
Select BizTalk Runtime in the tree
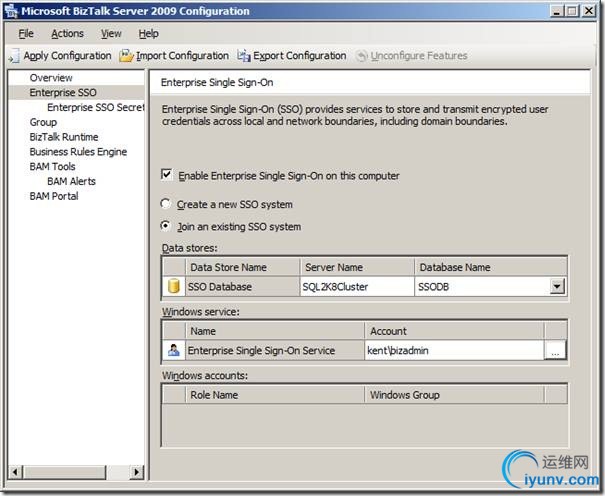tap(64, 137)
